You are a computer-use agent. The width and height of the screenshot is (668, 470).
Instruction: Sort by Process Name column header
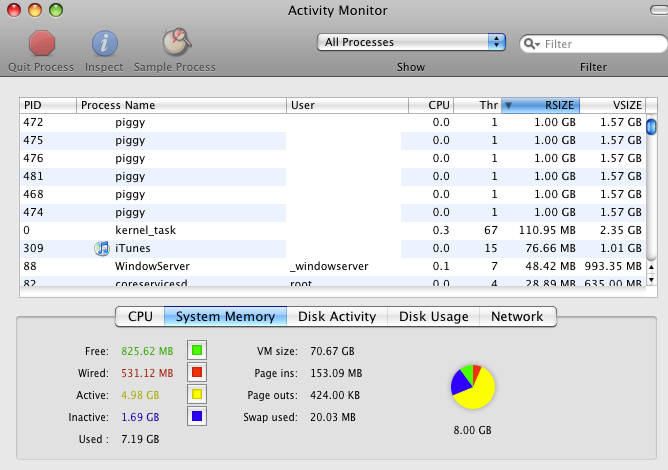click(181, 105)
